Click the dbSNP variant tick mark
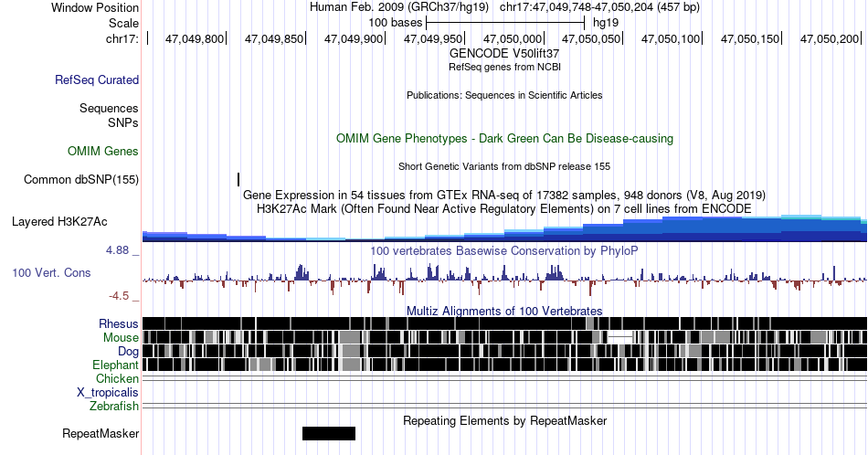The height and width of the screenshot is (455, 868). [x=238, y=179]
